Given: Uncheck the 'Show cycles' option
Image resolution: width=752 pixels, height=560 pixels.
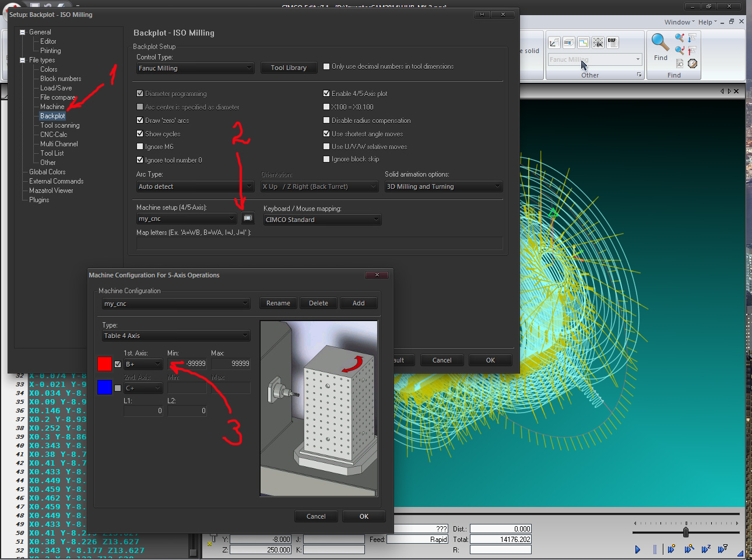Looking at the screenshot, I should 140,134.
